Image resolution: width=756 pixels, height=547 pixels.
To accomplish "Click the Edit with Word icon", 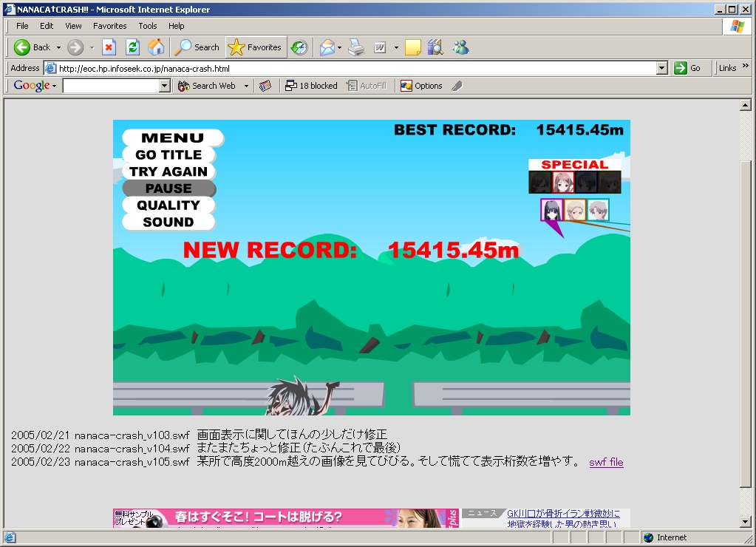I will [x=380, y=47].
